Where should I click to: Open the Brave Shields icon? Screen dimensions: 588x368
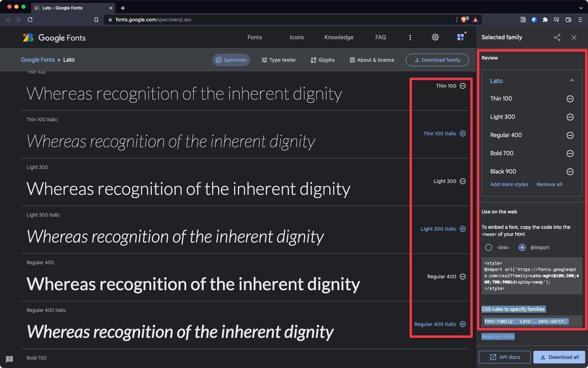(464, 20)
